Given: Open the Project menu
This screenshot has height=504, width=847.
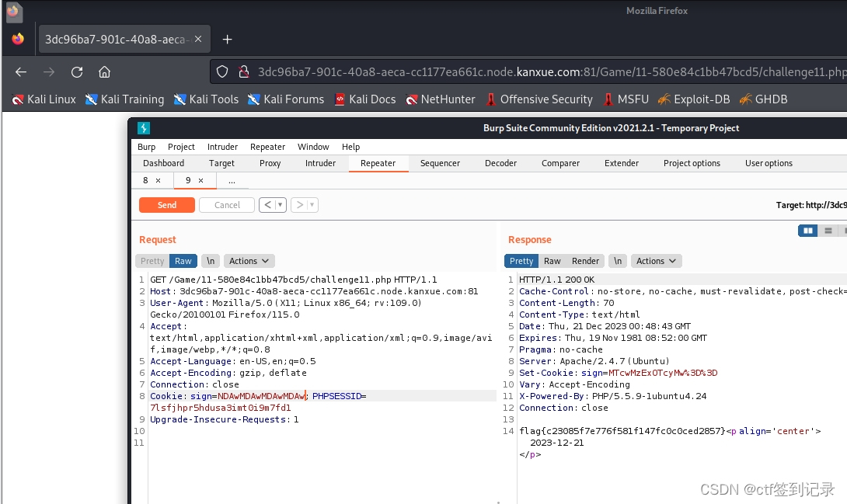Looking at the screenshot, I should pos(181,147).
